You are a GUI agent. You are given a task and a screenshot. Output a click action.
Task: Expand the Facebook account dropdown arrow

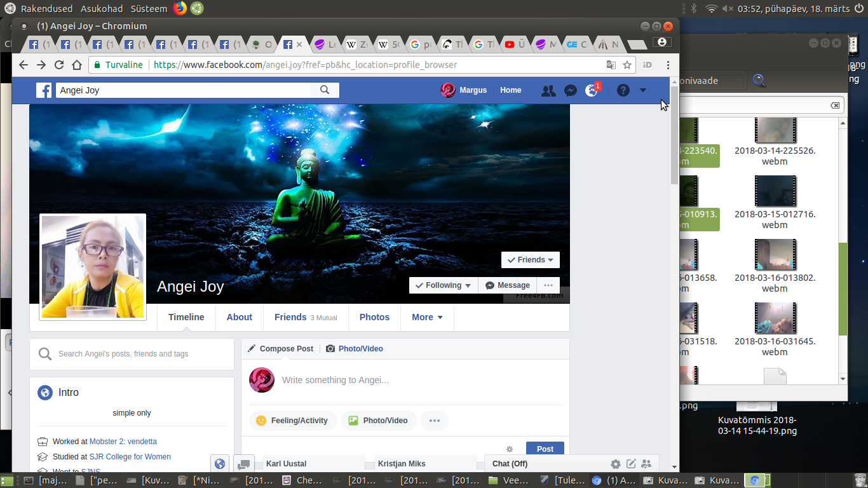tap(643, 90)
